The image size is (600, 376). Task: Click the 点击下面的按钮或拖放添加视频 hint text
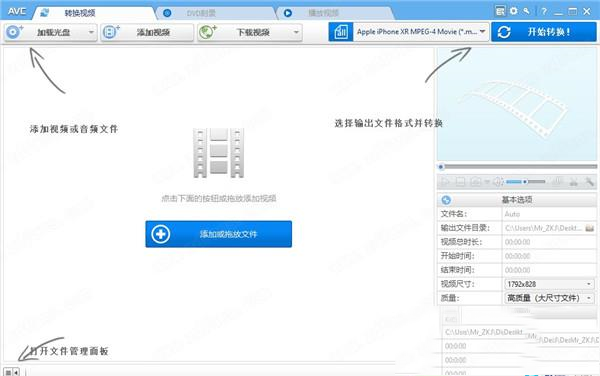pyautogui.click(x=218, y=198)
